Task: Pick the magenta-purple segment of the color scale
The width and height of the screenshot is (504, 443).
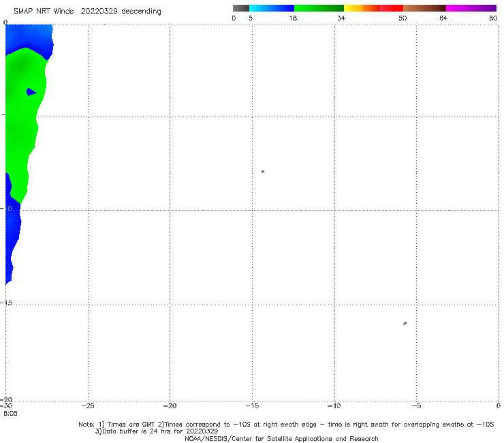Action: tap(471, 8)
